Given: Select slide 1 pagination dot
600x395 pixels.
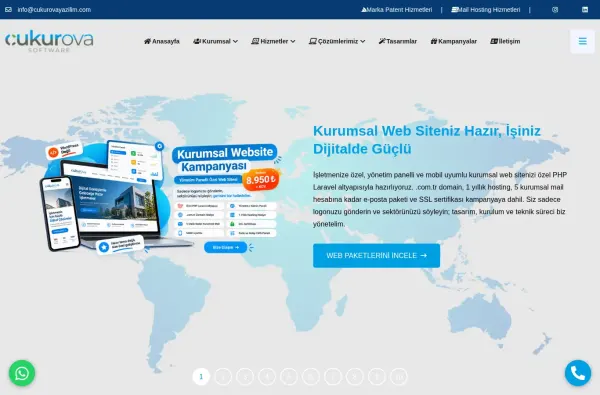Looking at the screenshot, I should 201,377.
